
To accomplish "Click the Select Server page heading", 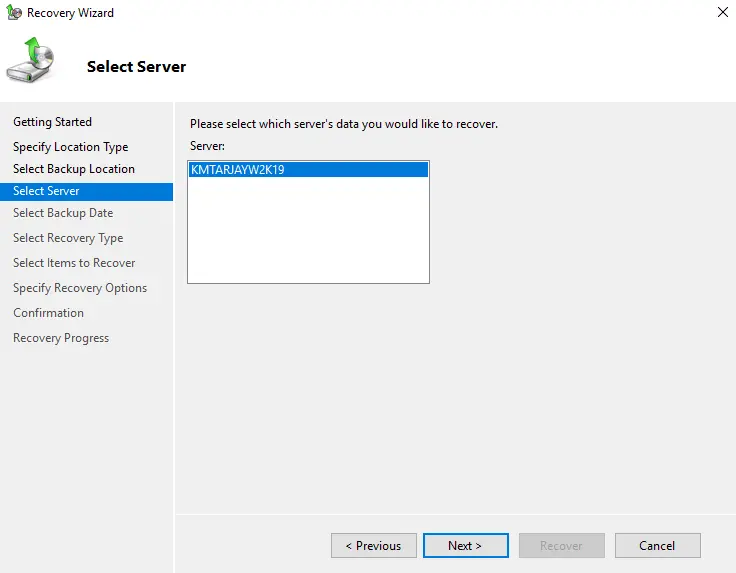I will coord(136,67).
